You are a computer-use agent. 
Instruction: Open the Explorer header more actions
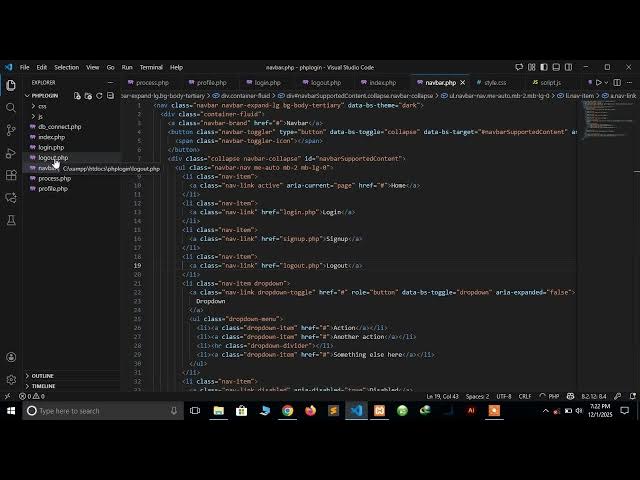tap(110, 82)
